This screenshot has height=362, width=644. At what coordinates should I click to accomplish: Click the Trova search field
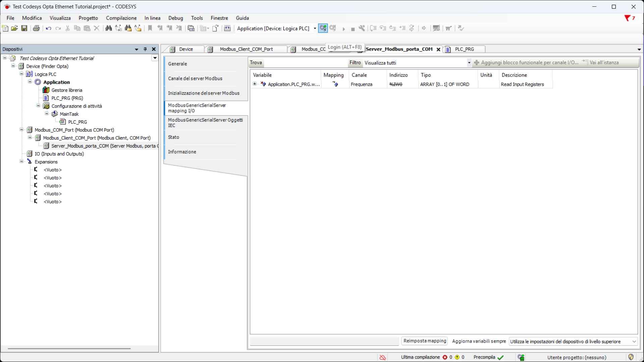[305, 63]
